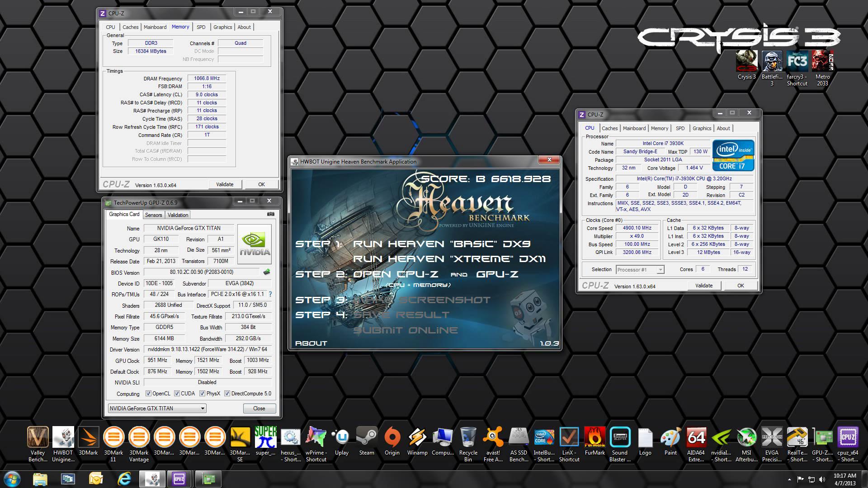The height and width of the screenshot is (488, 868).
Task: Open Graphics tab in right CPU-Z window
Action: (702, 128)
